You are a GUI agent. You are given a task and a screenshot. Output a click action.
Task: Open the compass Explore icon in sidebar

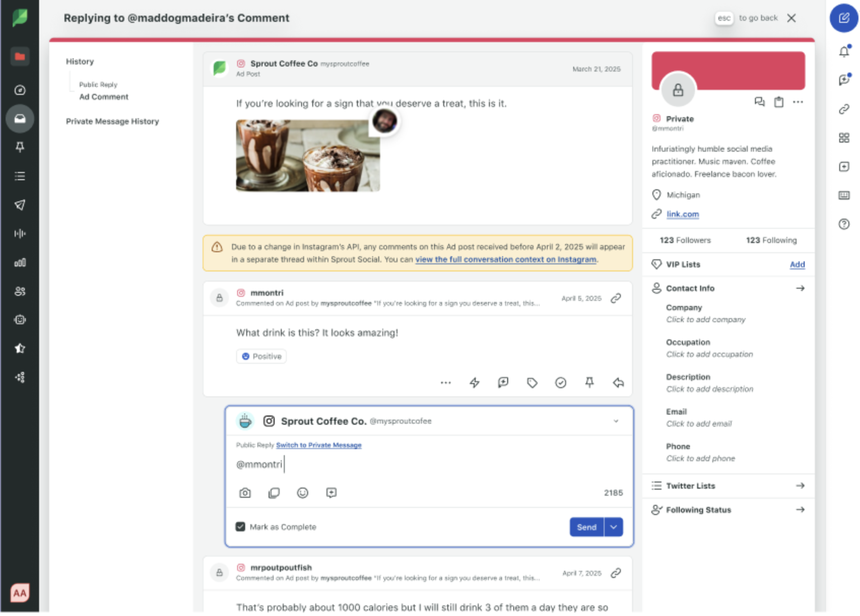click(20, 90)
